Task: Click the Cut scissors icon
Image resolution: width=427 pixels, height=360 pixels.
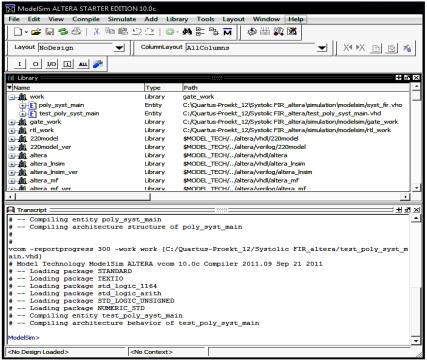Action: pyautogui.click(x=97, y=32)
